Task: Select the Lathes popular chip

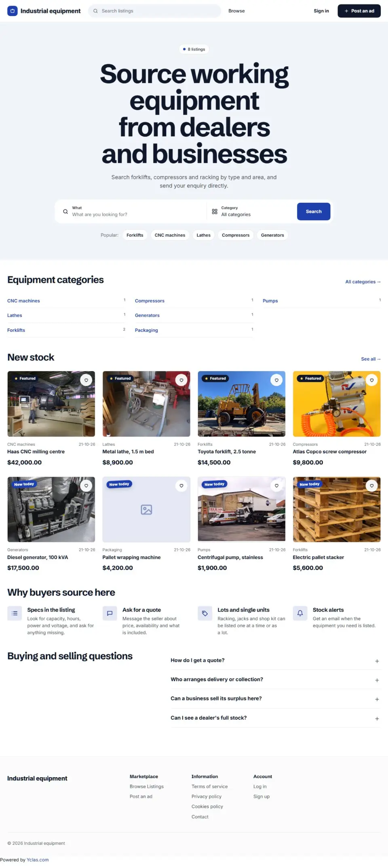Action: [203, 235]
